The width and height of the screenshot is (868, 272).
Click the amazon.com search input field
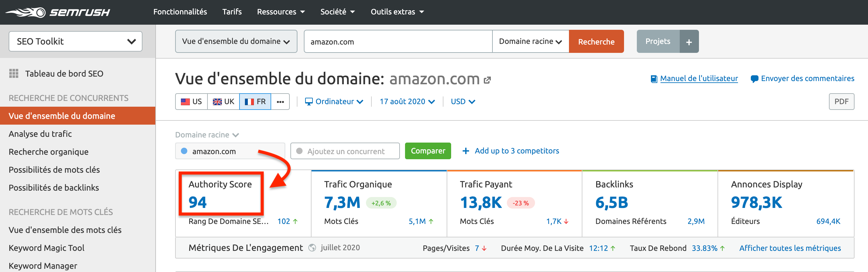click(x=398, y=41)
